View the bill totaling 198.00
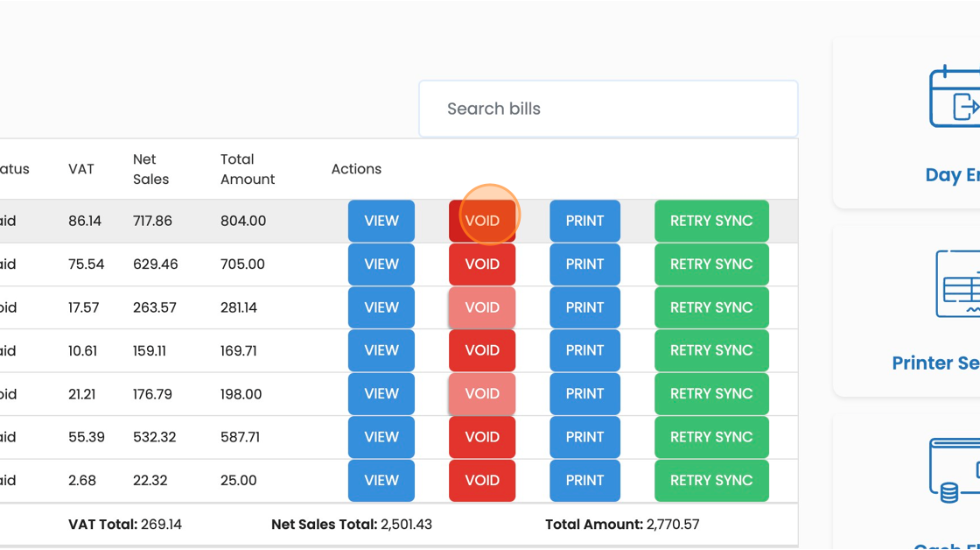Viewport: 980px width, 550px height. tap(381, 393)
